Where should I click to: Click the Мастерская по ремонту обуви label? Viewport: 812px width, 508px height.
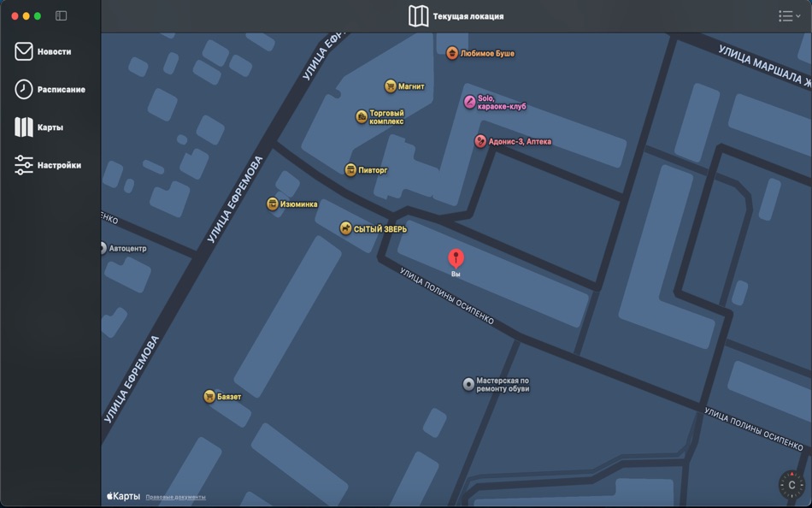pos(503,385)
